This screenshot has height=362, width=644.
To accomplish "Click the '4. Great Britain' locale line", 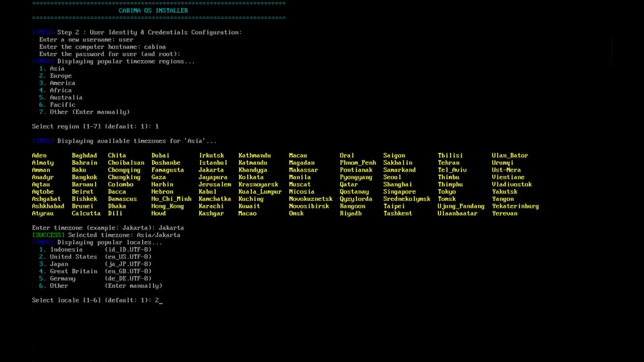I will [x=95, y=271].
